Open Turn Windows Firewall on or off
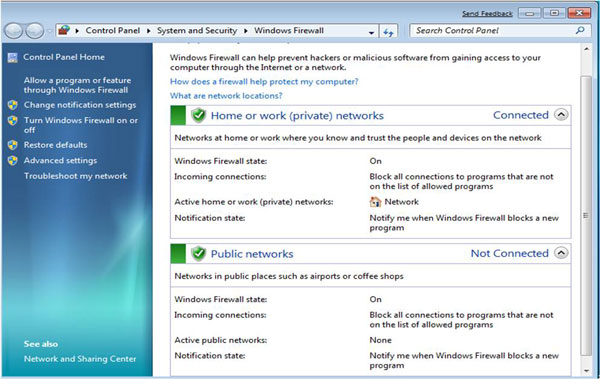 (x=81, y=125)
